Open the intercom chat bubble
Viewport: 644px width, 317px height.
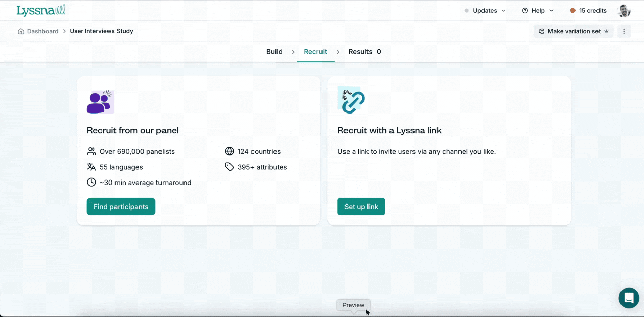pos(629,298)
